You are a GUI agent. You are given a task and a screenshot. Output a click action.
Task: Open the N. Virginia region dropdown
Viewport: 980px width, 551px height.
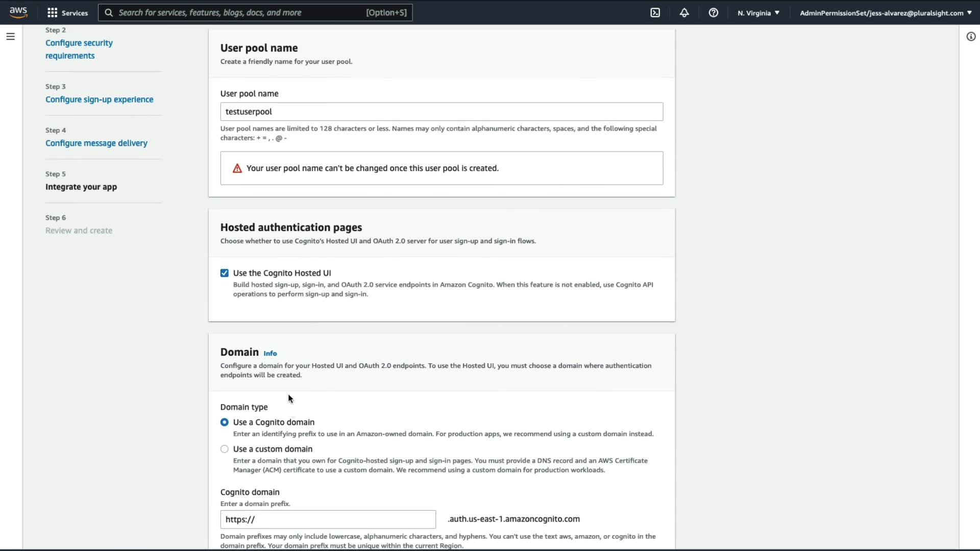(x=758, y=13)
